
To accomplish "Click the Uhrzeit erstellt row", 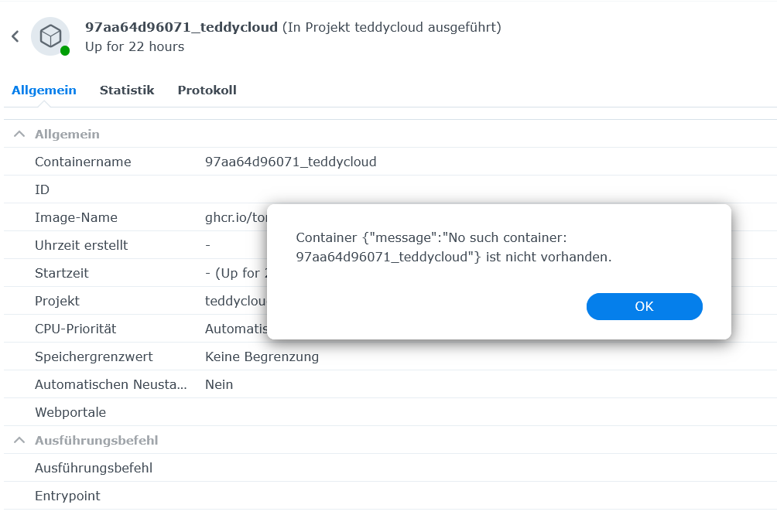I will pyautogui.click(x=81, y=246).
